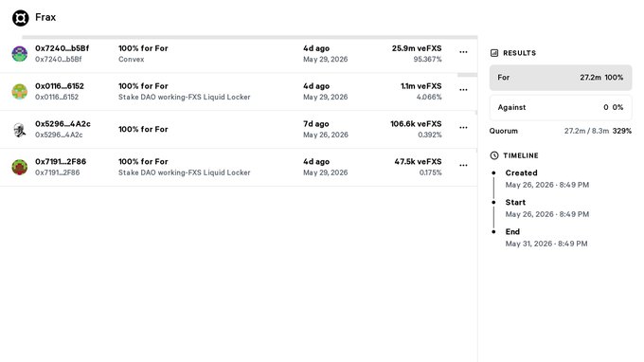
Task: Click the Convex vote reason text
Action: tap(132, 59)
